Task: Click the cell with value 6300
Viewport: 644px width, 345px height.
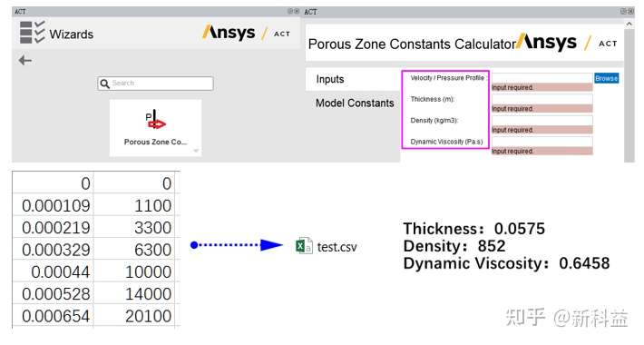Action: tap(134, 249)
